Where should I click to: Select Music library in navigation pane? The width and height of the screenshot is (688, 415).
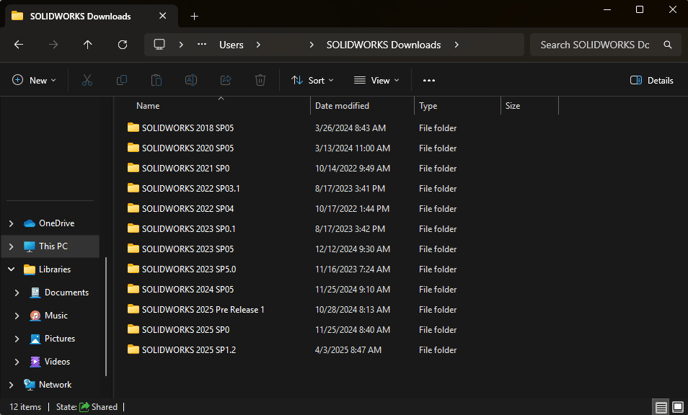click(56, 315)
